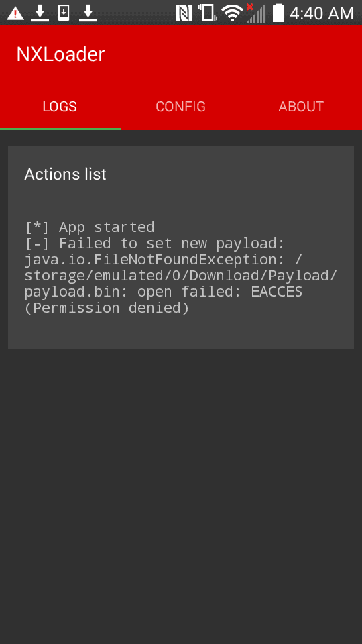362x644 pixels.
Task: Tap the java.io.FileNotFoundException log line
Action: 164,260
